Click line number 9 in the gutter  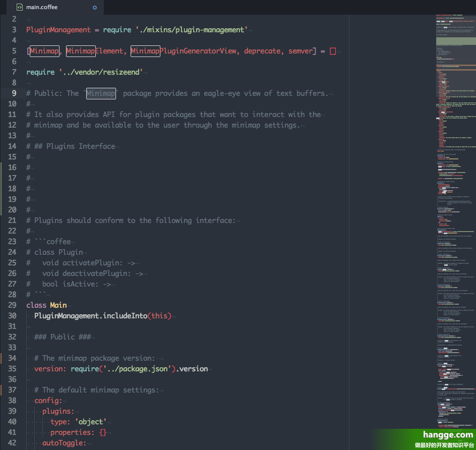[x=14, y=93]
